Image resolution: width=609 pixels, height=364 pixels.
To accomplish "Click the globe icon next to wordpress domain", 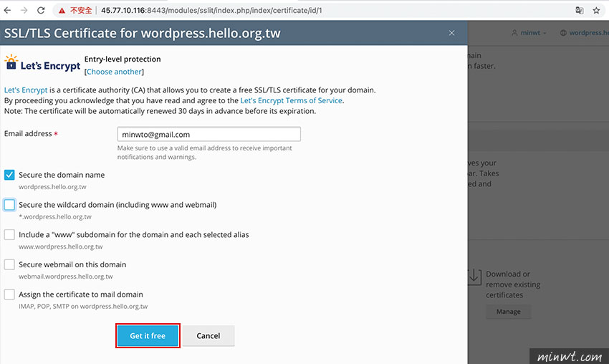I will (563, 33).
